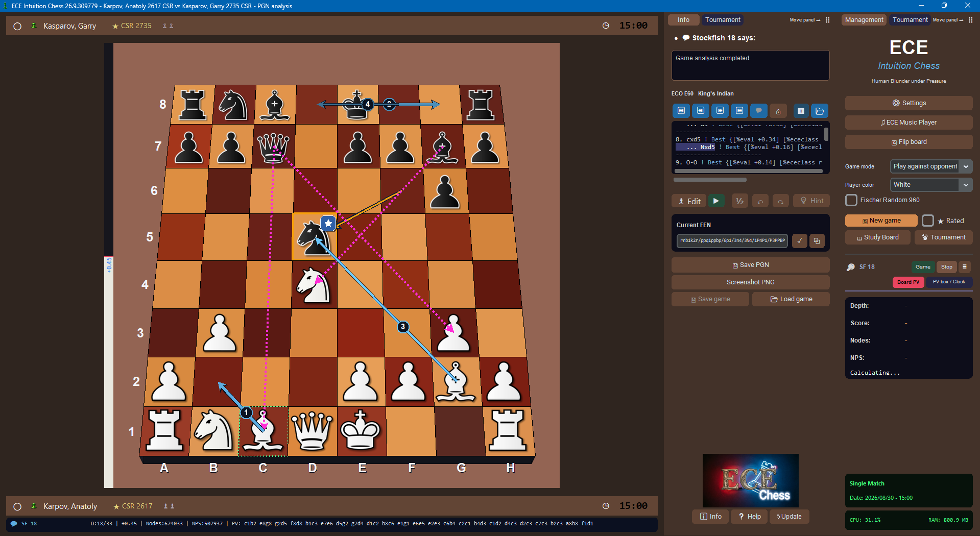Click the search icon next to SF 18
The image size is (980, 536).
click(x=851, y=267)
